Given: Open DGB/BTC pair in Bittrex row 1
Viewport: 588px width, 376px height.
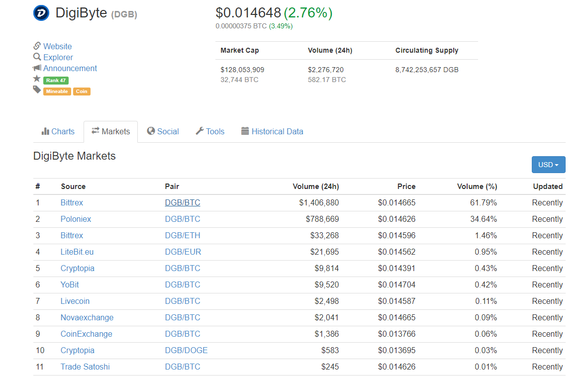Looking at the screenshot, I should point(183,203).
